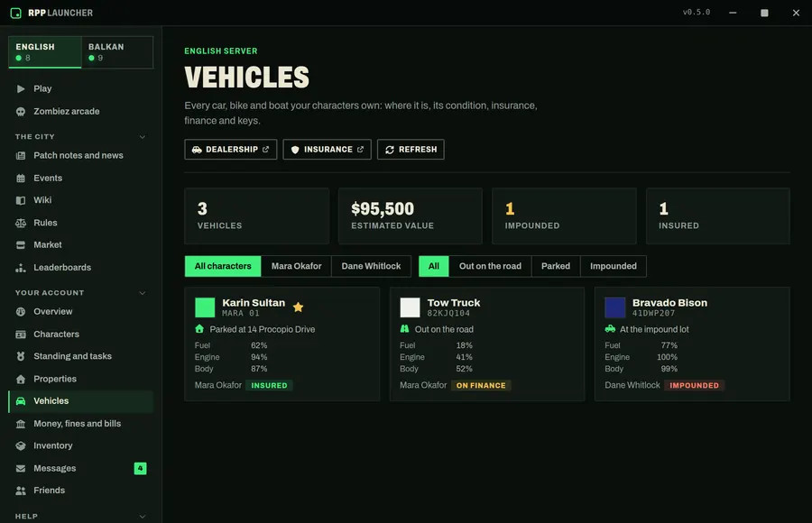Click the green Karin Sultan color swatch
Image resolution: width=812 pixels, height=523 pixels.
(x=205, y=307)
